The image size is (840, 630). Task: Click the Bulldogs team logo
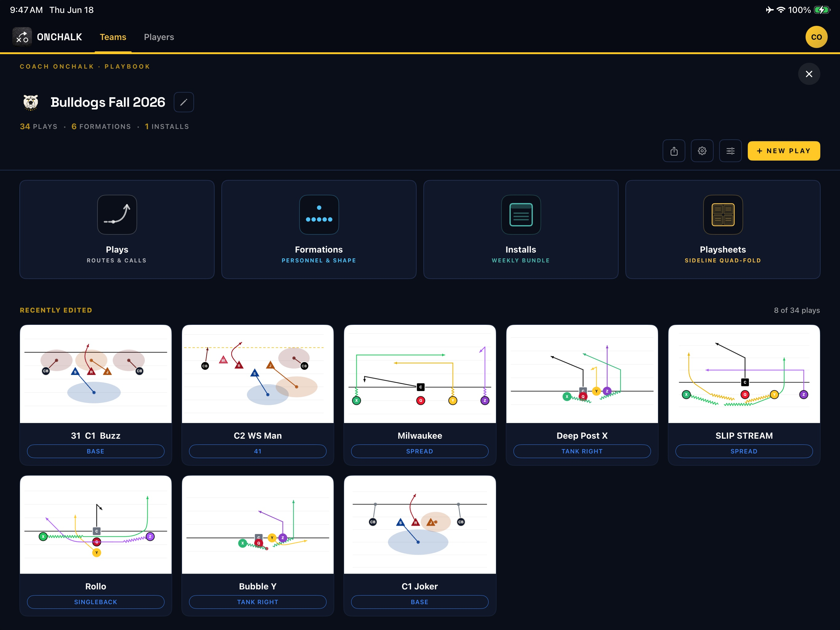31,102
